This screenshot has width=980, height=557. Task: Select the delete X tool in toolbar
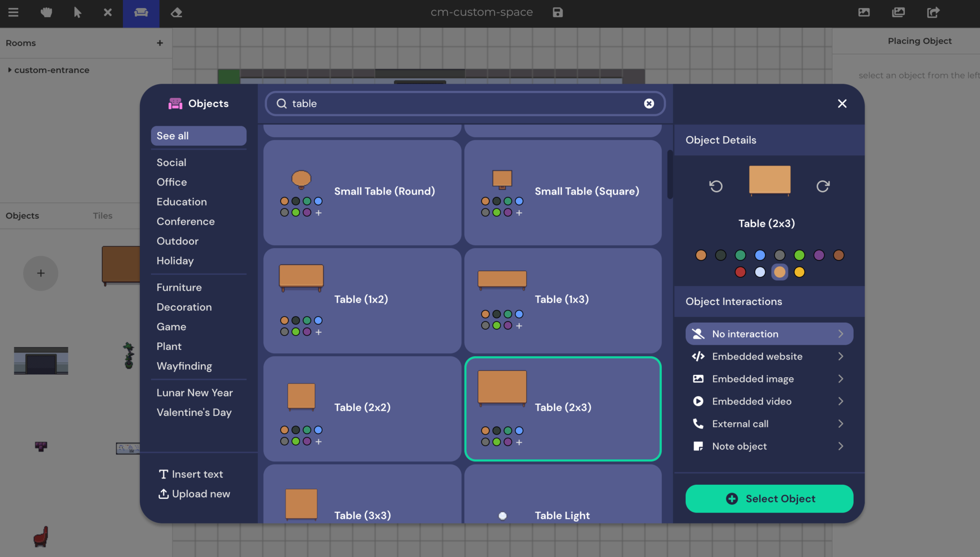coord(107,13)
